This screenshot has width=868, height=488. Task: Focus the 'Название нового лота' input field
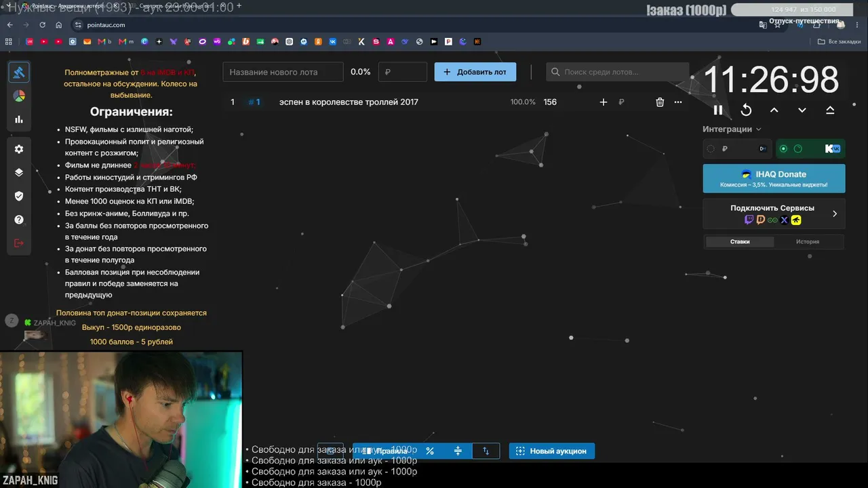[283, 72]
